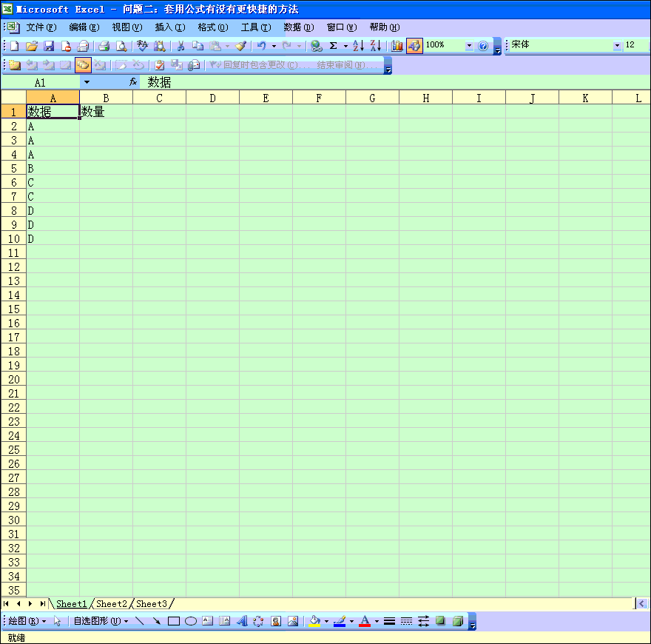The image size is (651, 644).
Task: Open the 数据 (Data) menu
Action: click(x=298, y=27)
